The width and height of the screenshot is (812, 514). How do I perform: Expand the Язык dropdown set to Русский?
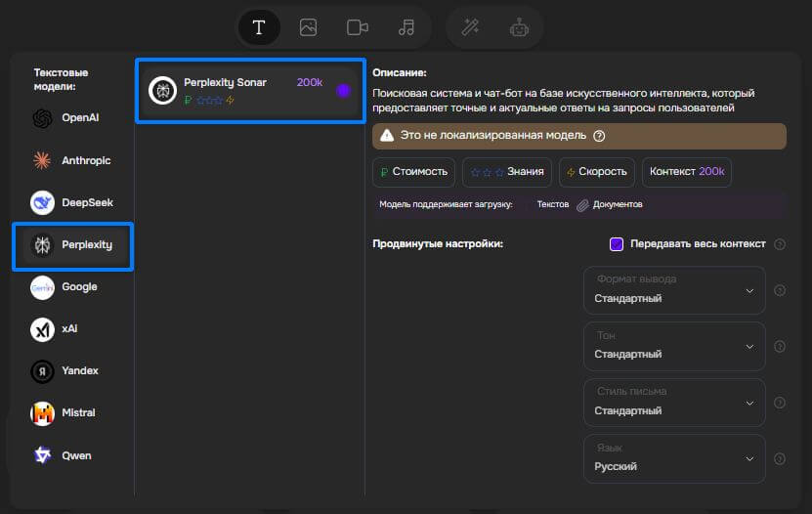(673, 457)
